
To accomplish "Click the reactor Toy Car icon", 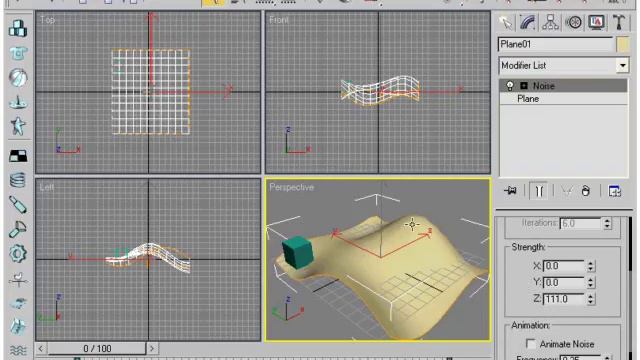I will (18, 303).
